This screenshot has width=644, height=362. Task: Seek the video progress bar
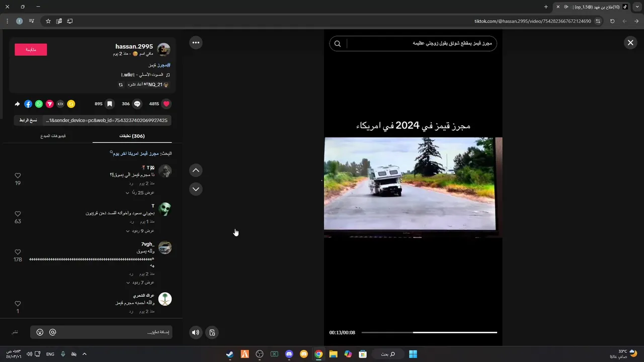429,332
